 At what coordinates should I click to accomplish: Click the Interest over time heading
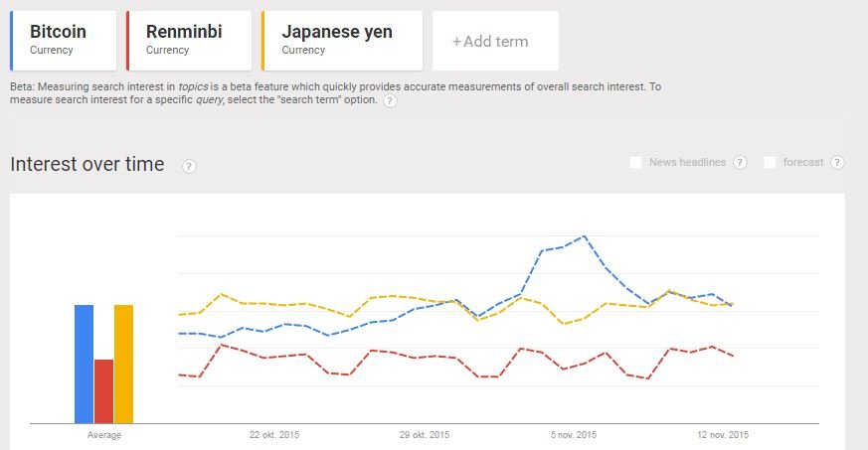tap(87, 165)
